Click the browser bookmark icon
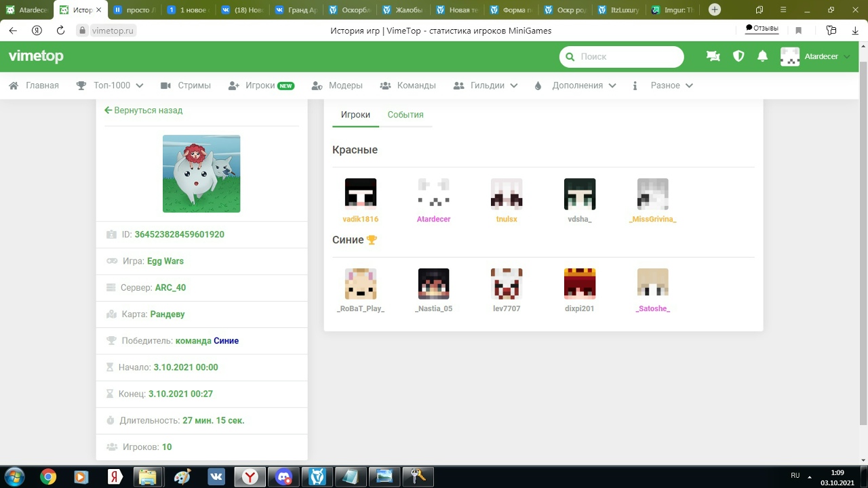This screenshot has width=868, height=488. [799, 30]
